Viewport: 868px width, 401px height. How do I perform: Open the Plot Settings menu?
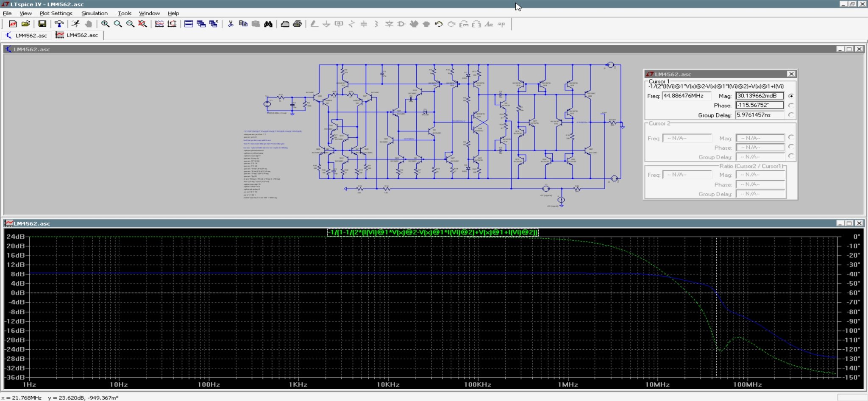point(56,13)
